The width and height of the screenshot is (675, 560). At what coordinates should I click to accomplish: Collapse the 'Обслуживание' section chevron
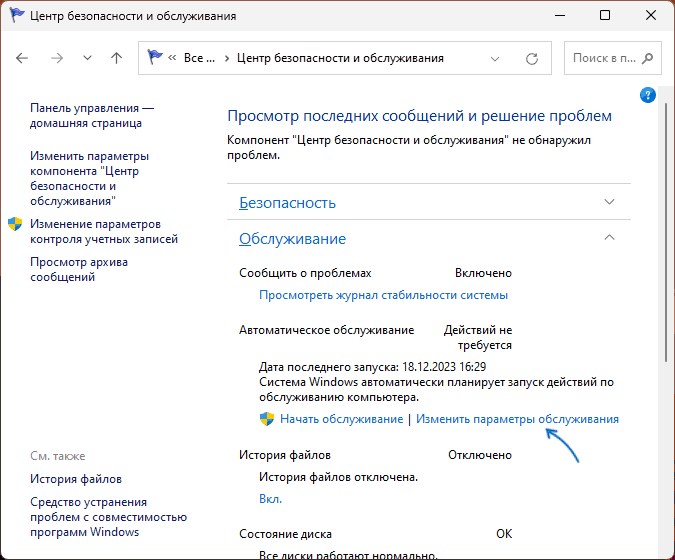609,238
